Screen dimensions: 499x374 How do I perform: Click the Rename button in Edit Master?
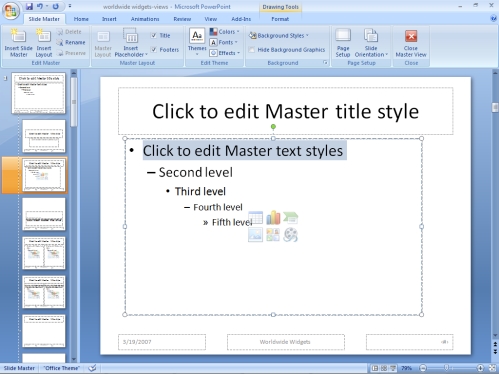(x=71, y=42)
